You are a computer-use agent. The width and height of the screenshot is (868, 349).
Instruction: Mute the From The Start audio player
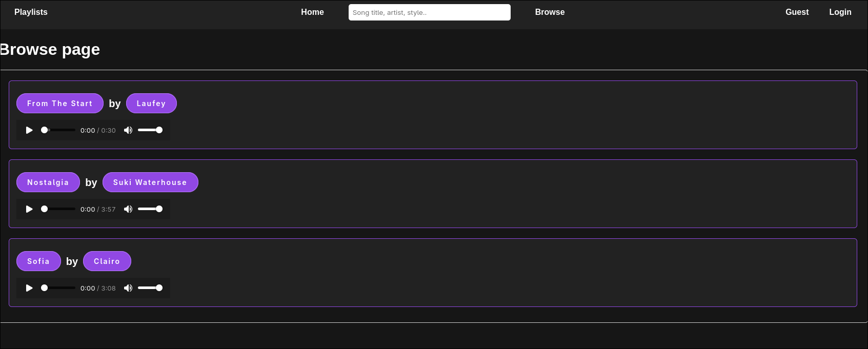pyautogui.click(x=128, y=130)
